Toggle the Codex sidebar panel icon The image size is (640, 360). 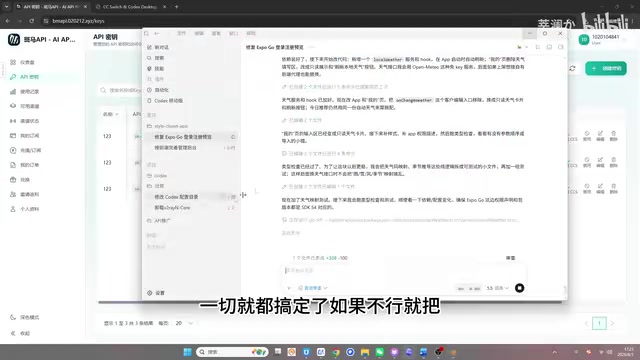pyautogui.click(x=147, y=33)
